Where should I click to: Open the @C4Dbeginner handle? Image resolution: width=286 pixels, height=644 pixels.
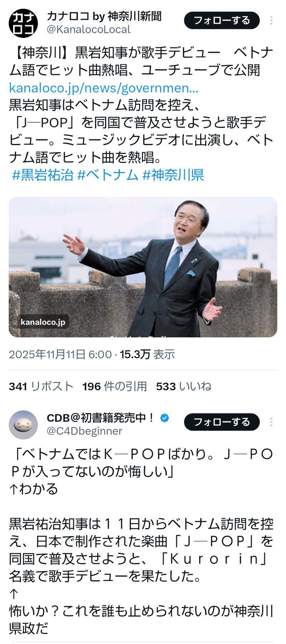[x=85, y=431]
